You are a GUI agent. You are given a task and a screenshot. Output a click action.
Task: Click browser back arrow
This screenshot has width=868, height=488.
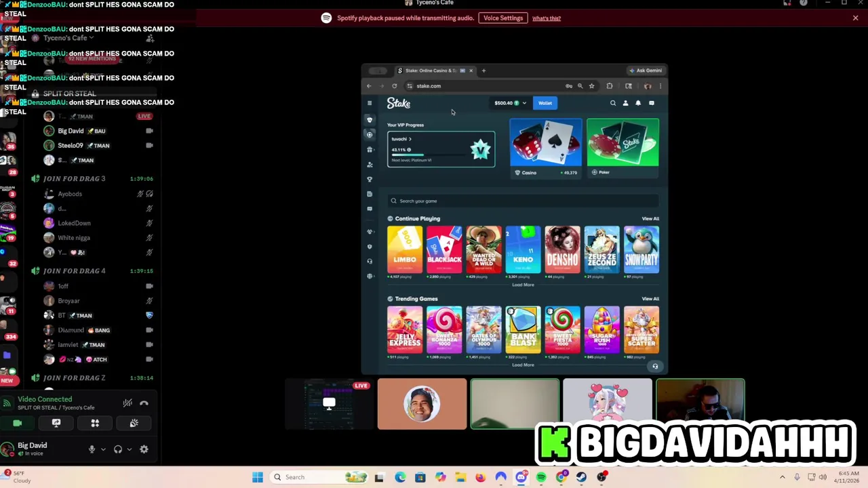369,86
